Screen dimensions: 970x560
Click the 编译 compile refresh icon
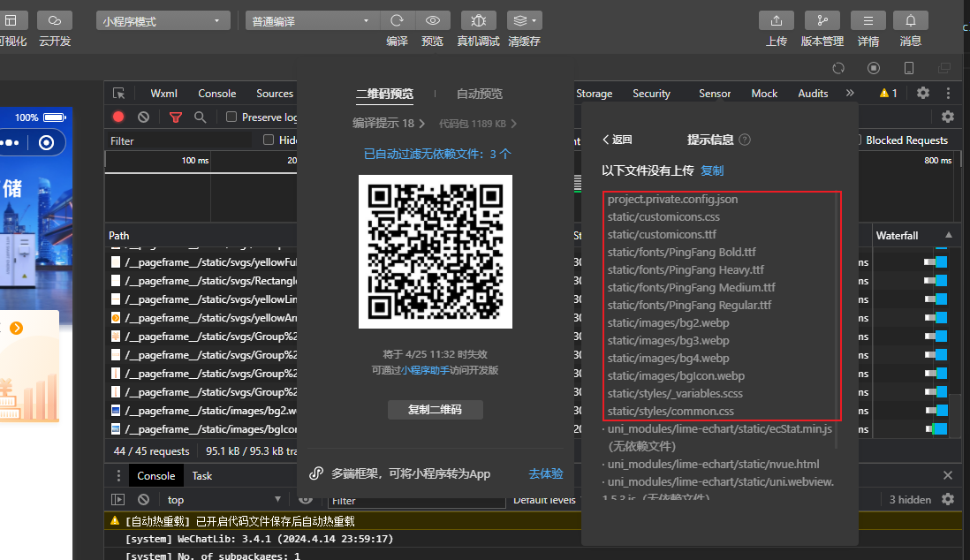[x=398, y=20]
